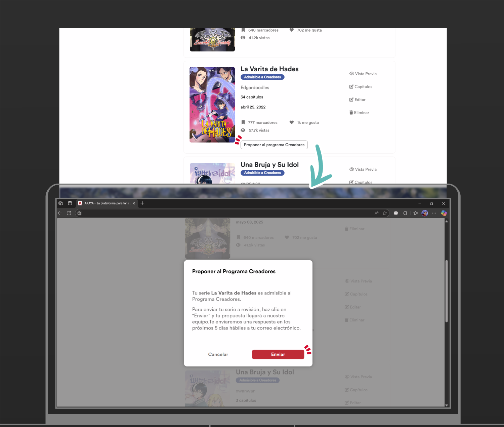Click dimmed Una Bruja y Su Idol title in browser
This screenshot has height=427, width=504.
(265, 372)
